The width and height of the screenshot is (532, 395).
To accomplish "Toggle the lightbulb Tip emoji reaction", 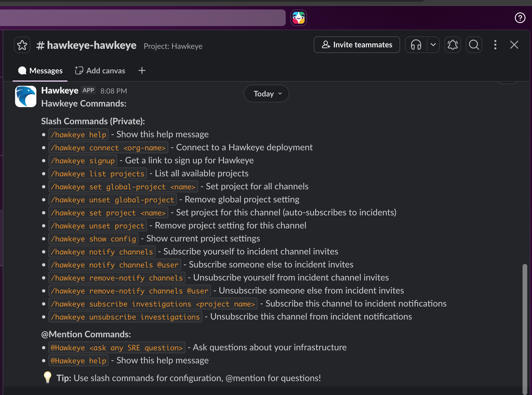I will tap(47, 378).
